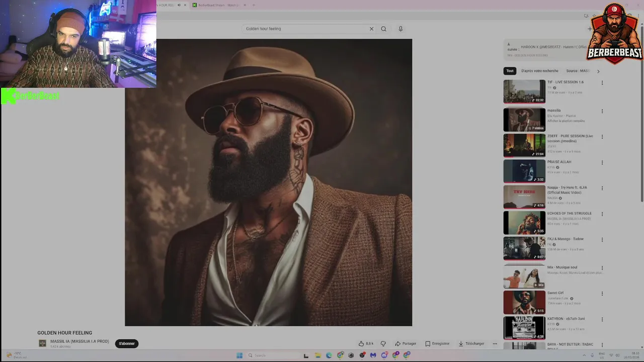Image resolution: width=644 pixels, height=362 pixels.
Task: Open options menu for Sweet Girl
Action: click(x=602, y=294)
